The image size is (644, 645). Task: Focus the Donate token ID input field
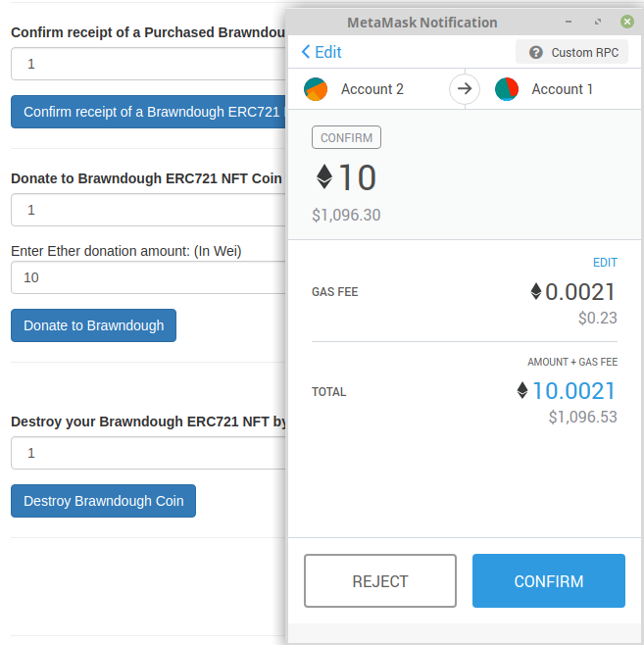point(148,210)
